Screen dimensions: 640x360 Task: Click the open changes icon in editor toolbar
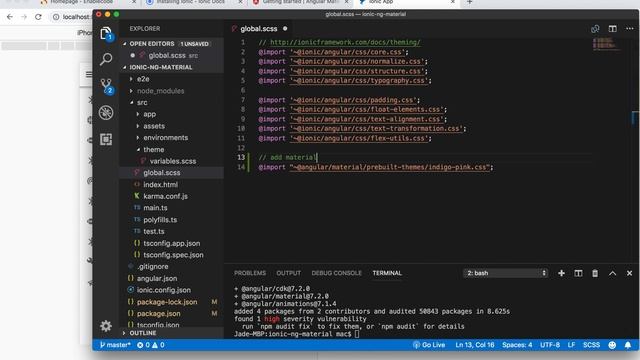click(595, 29)
